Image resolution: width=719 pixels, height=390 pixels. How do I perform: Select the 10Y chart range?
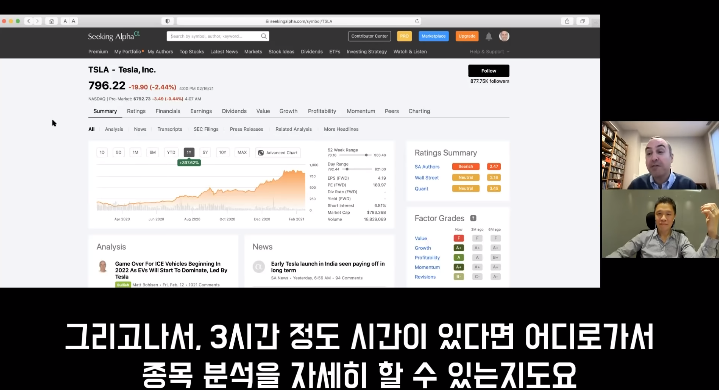tap(223, 153)
